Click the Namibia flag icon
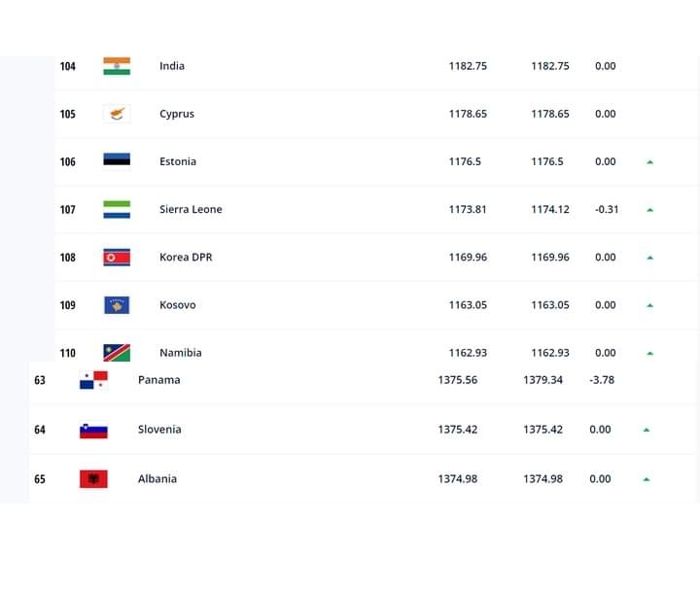Viewport: 700px width, 591px height. [x=117, y=353]
